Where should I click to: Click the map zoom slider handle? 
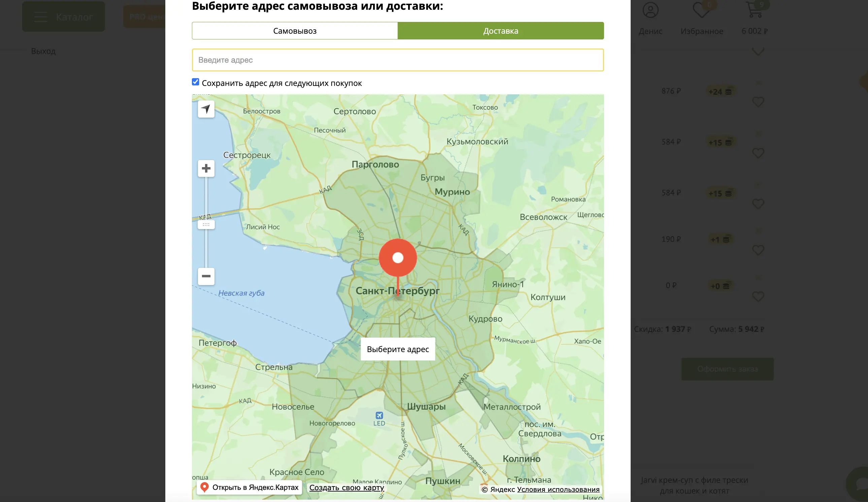(x=206, y=224)
